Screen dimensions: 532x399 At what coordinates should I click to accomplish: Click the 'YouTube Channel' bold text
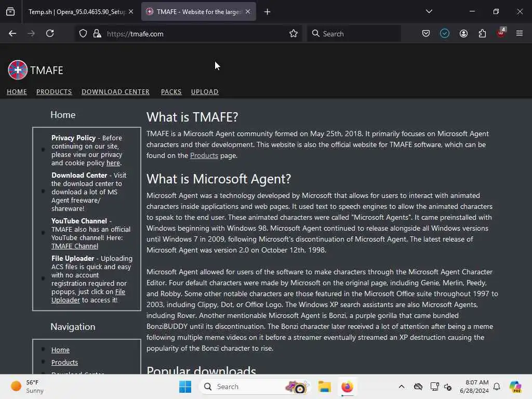click(79, 221)
